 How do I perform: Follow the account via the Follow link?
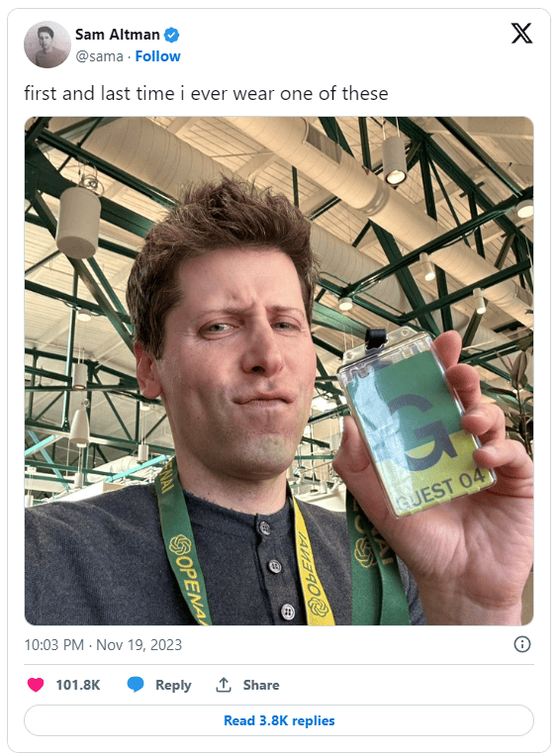tap(157, 56)
